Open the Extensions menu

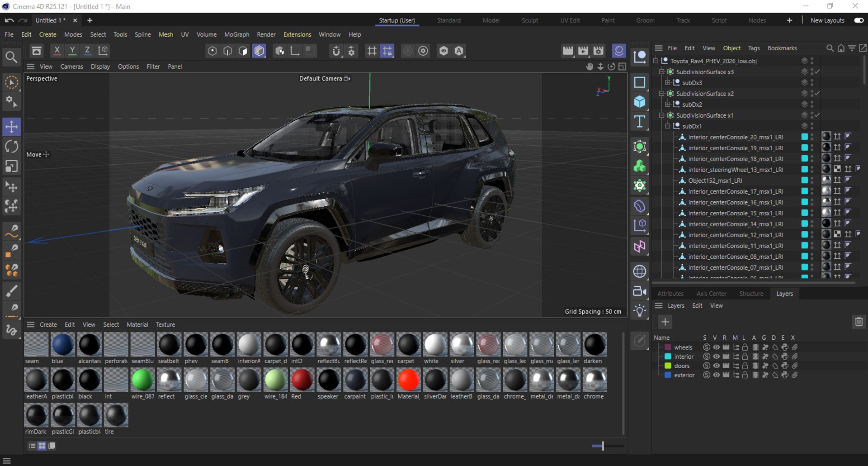point(297,34)
